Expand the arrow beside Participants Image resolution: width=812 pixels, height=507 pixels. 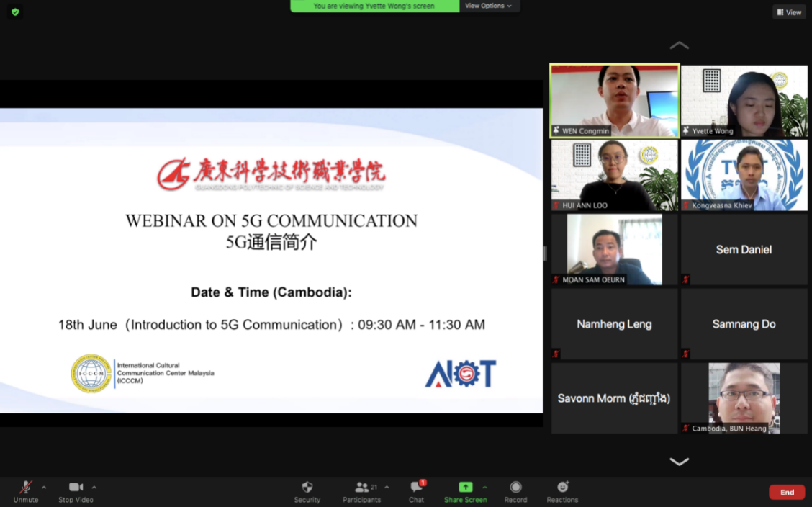tap(387, 487)
